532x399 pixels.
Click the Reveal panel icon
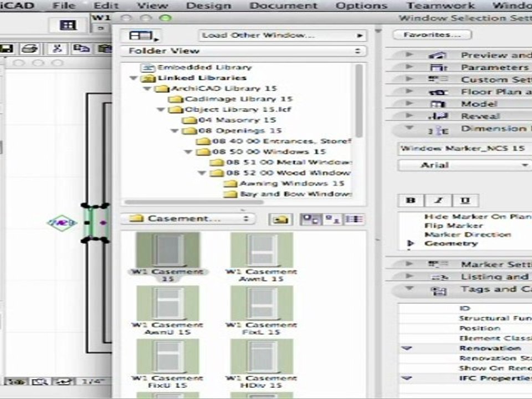click(438, 116)
